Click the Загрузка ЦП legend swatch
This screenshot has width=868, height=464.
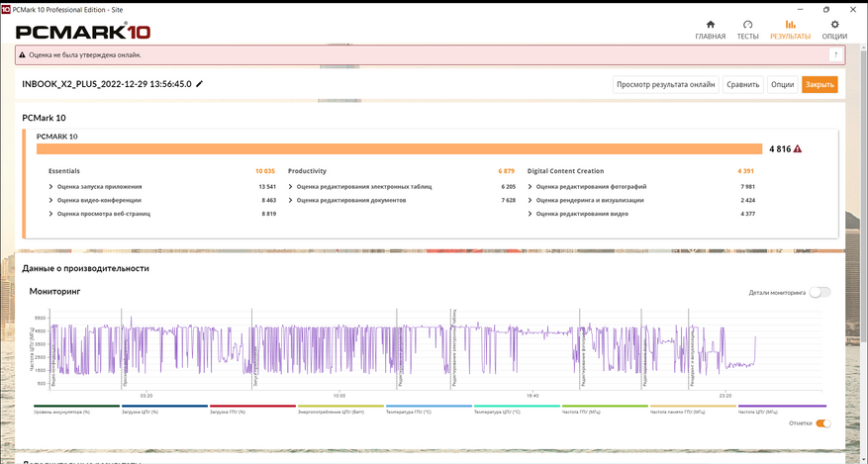point(164,406)
